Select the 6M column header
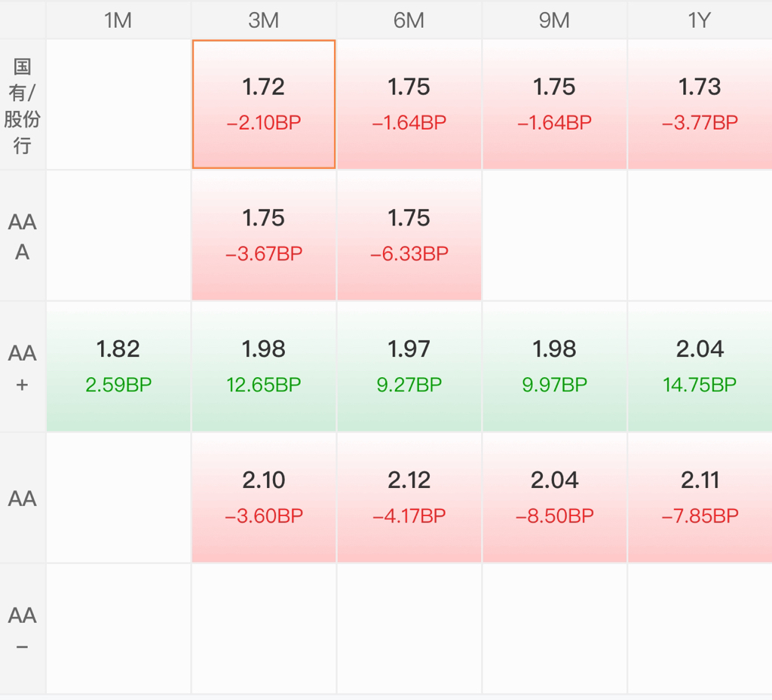This screenshot has width=772, height=700. 409,20
